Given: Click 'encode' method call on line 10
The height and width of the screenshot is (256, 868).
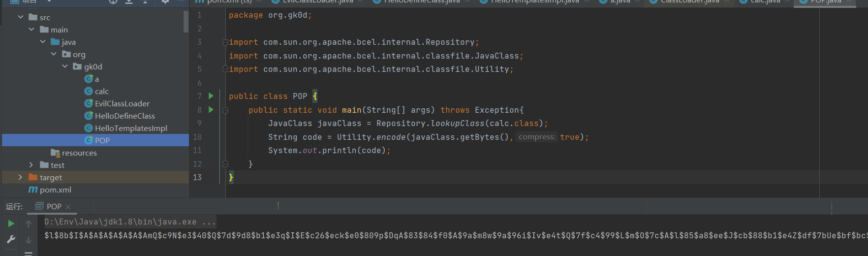Looking at the screenshot, I should coord(391,137).
